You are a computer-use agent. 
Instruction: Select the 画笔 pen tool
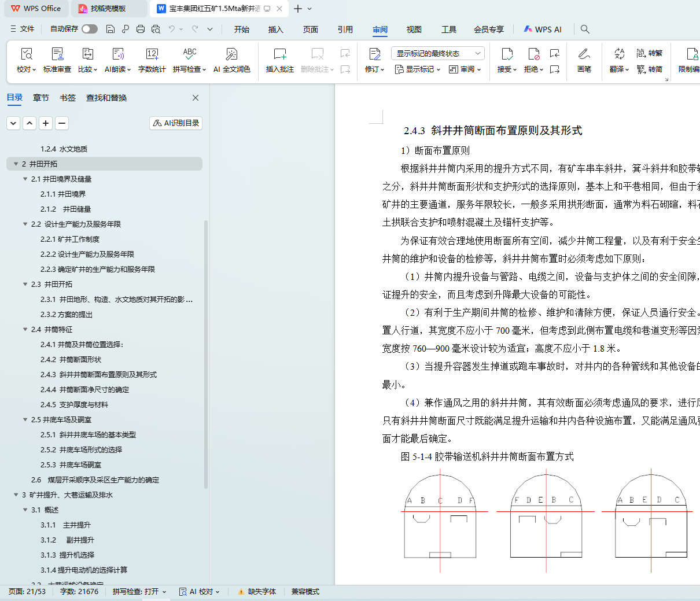tap(584, 60)
